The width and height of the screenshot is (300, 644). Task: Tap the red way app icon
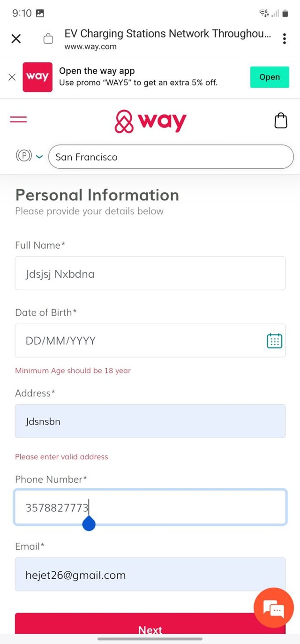pos(37,77)
